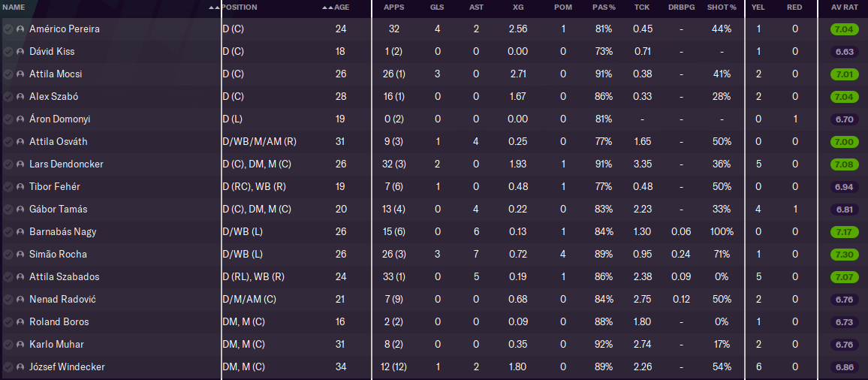Click the sort arrows next to AGE header
868x380 pixels.
point(327,8)
